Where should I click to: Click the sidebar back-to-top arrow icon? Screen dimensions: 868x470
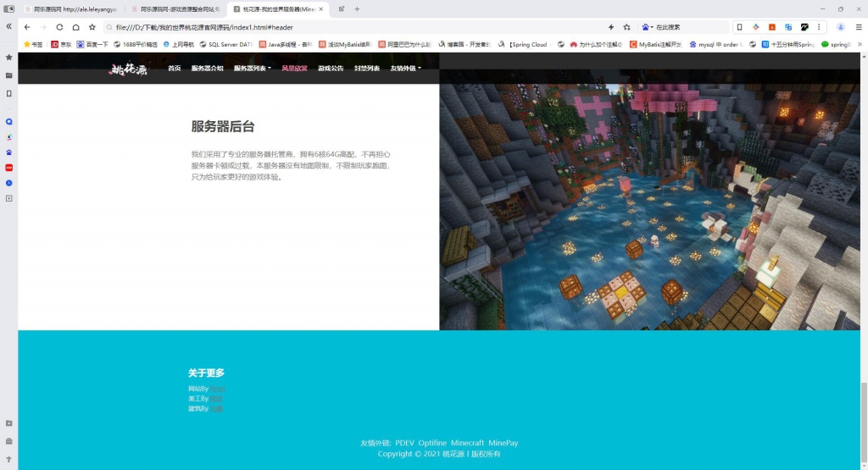point(8,460)
